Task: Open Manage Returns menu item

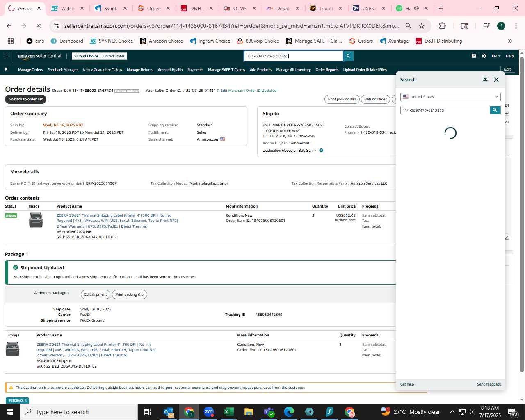Action: (x=140, y=70)
